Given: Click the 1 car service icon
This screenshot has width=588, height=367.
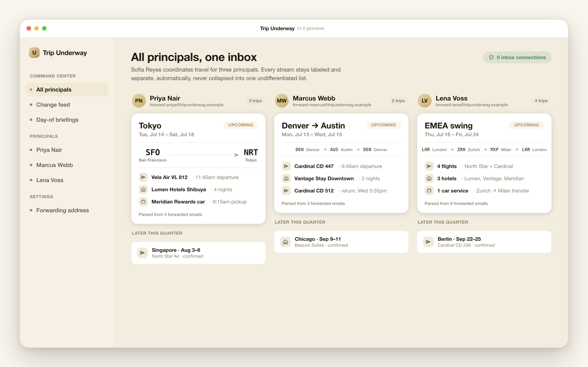Looking at the screenshot, I should tap(429, 191).
